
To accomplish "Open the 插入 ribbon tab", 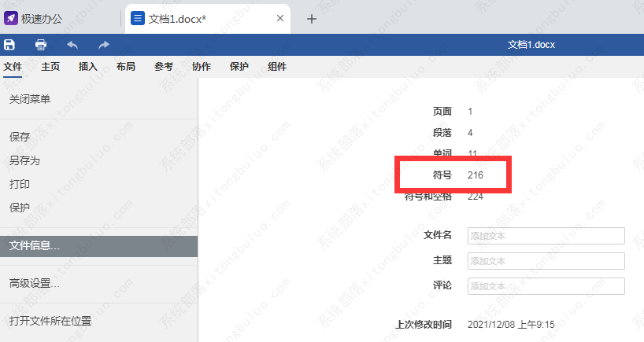I will (88, 66).
